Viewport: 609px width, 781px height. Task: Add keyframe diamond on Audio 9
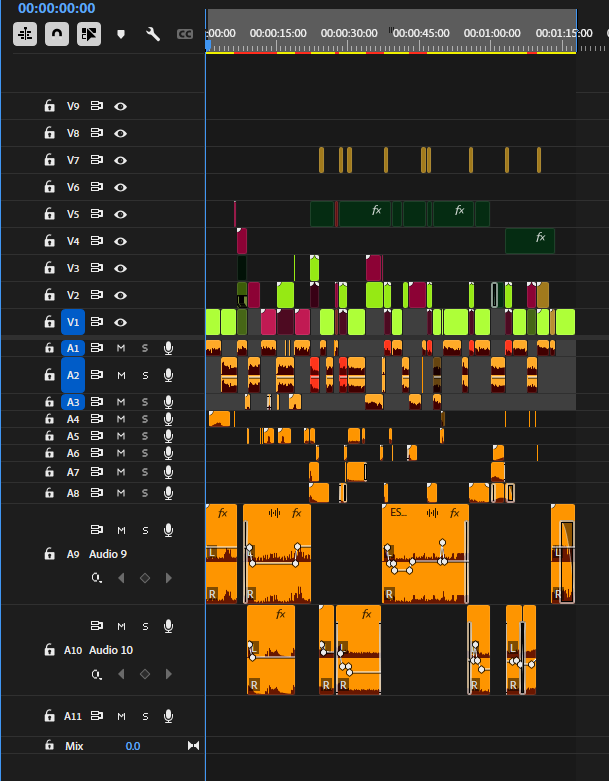coord(145,578)
